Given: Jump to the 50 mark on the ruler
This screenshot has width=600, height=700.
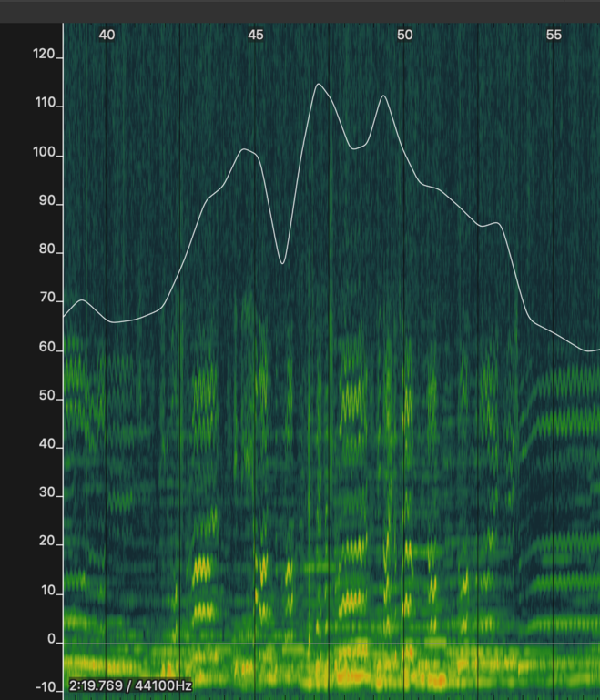Looking at the screenshot, I should point(404,35).
